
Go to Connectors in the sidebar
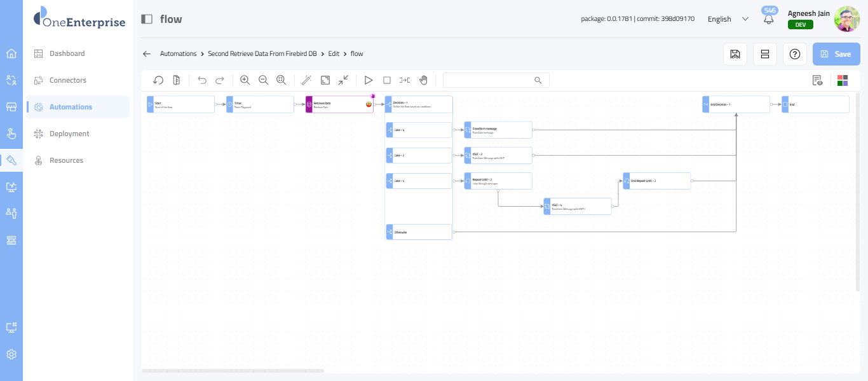pyautogui.click(x=68, y=80)
